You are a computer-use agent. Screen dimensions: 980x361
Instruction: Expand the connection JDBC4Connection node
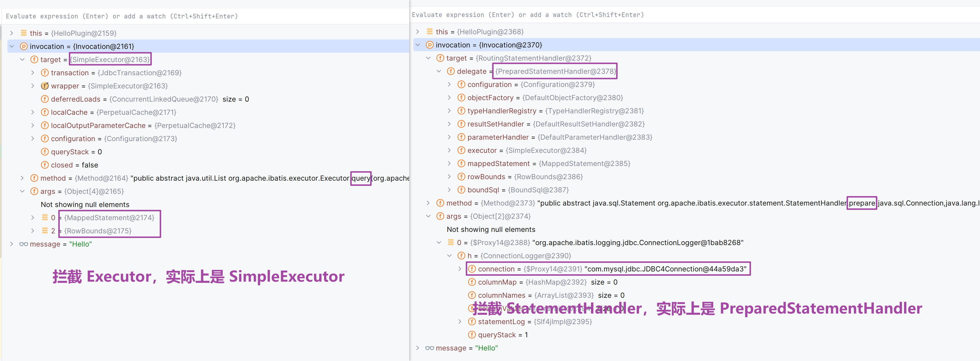[460, 269]
